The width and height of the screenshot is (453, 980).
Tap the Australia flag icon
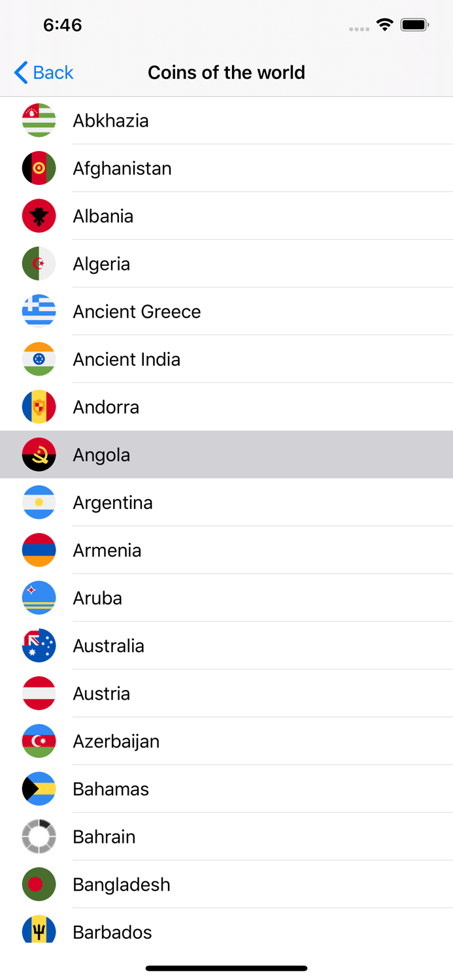pos(39,645)
